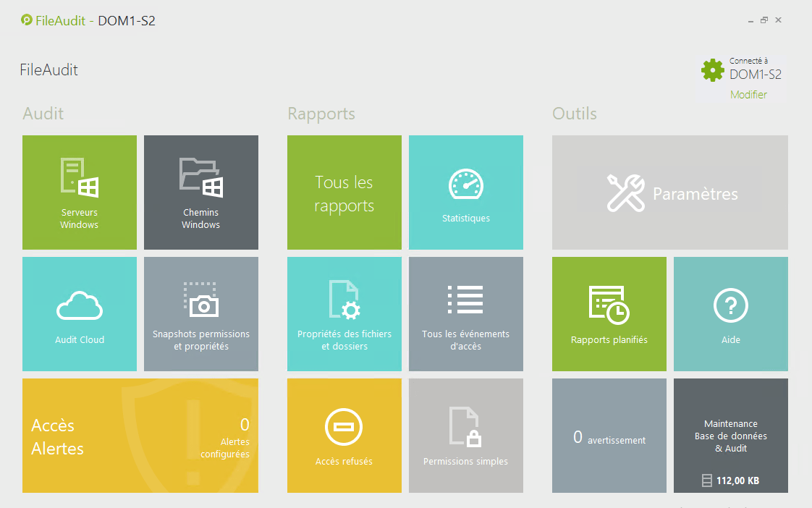Screen dimensions: 812x508
Task: Click the Paramètres wrench and screwdriver icon
Action: tap(625, 192)
